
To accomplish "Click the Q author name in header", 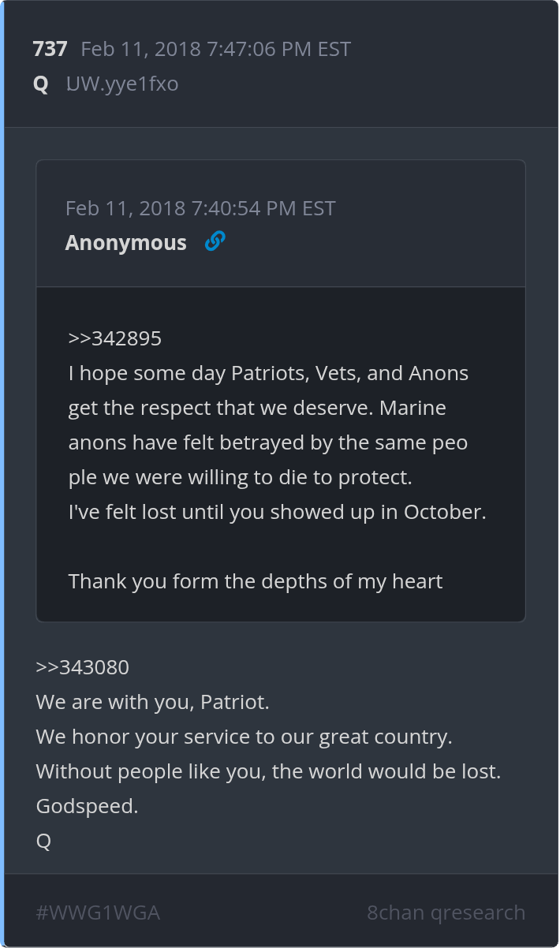I will (x=41, y=84).
